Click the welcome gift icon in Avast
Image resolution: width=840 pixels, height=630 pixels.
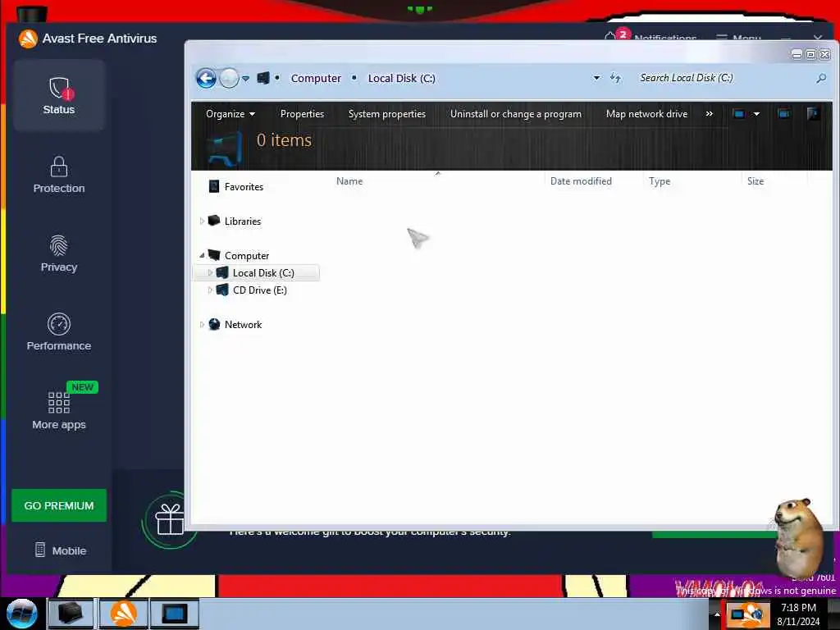tap(170, 519)
